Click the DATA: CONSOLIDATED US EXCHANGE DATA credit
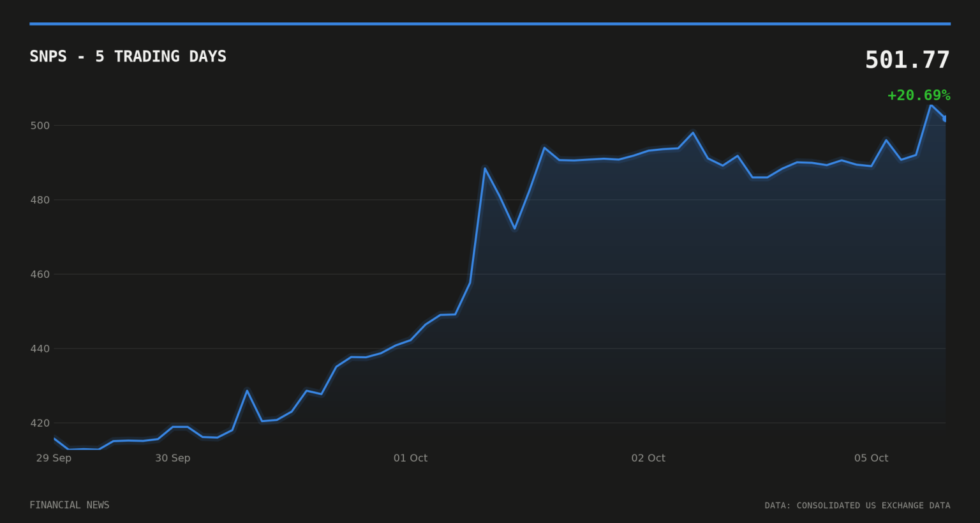 pos(857,505)
